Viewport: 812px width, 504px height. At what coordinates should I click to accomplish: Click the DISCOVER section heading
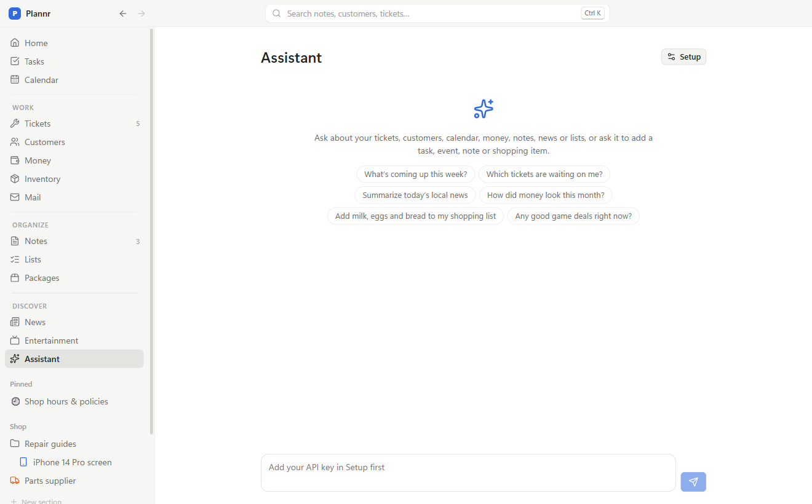[30, 306]
